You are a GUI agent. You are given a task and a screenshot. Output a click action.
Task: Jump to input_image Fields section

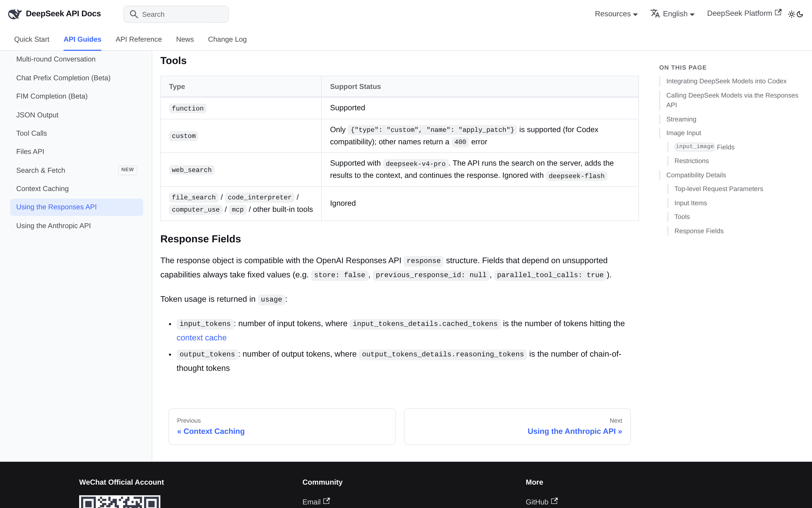[x=704, y=147]
